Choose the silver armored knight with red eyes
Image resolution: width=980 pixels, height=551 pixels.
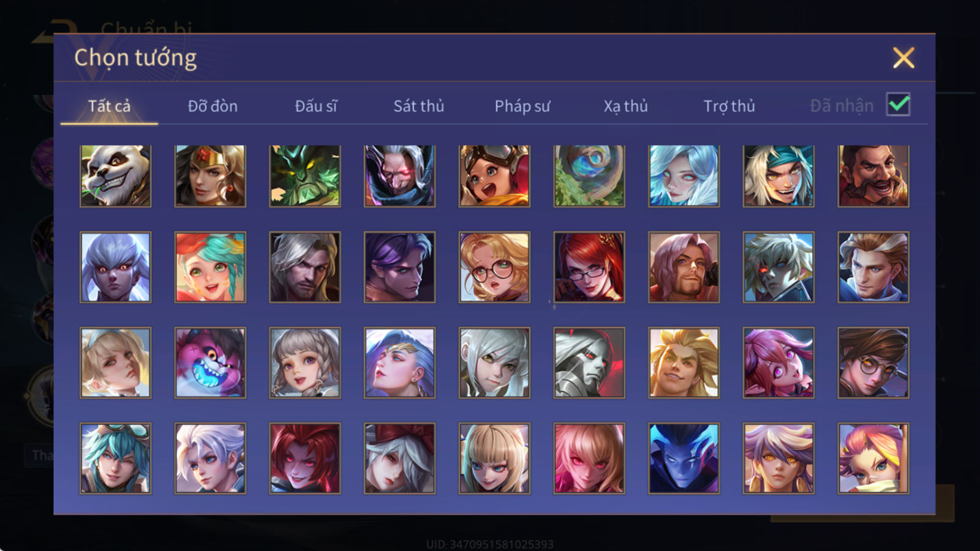coord(589,362)
